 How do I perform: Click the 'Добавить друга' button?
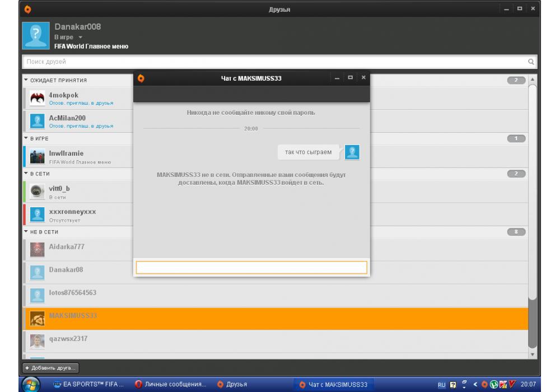tap(50, 368)
